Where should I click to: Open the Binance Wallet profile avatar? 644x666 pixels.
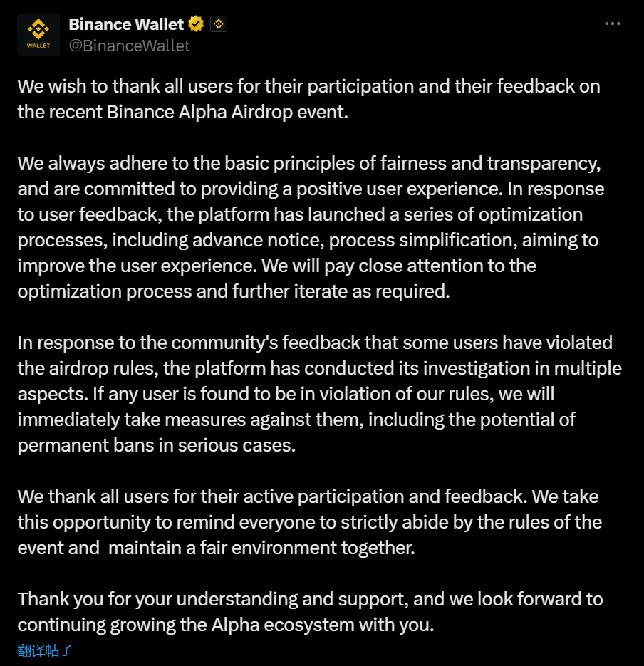click(38, 34)
